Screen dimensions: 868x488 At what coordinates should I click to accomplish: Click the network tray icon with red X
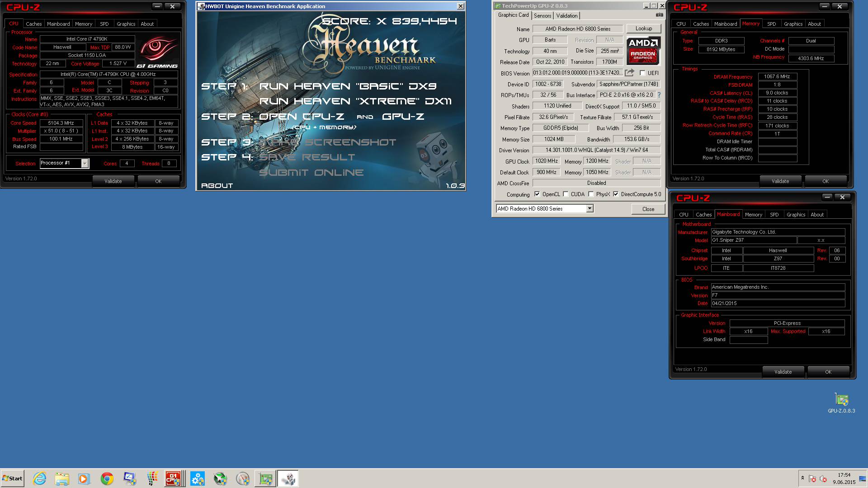point(812,479)
